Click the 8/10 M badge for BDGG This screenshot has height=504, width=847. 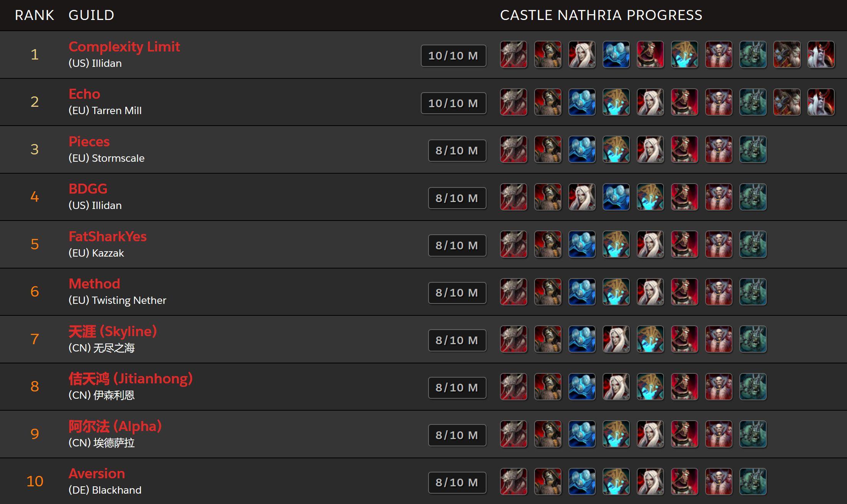(457, 198)
